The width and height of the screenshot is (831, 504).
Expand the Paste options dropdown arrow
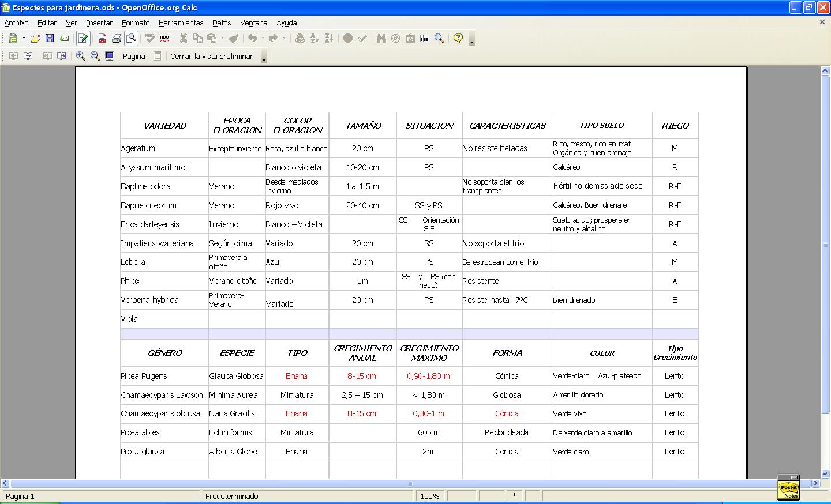pyautogui.click(x=222, y=39)
